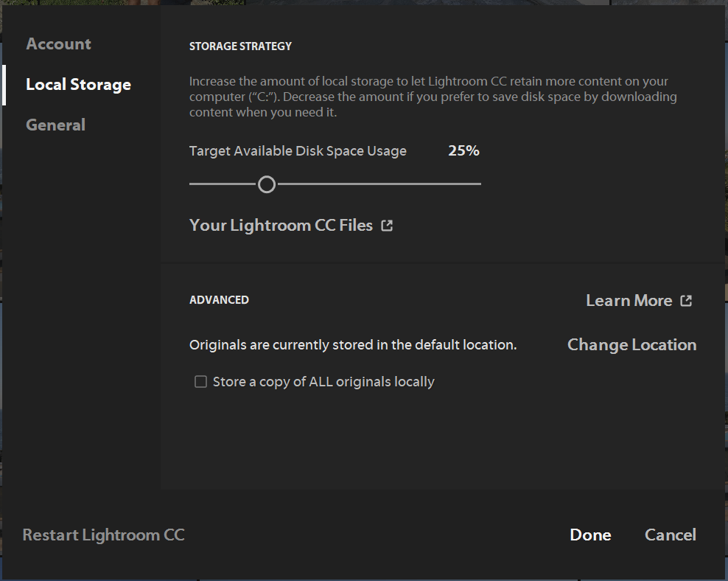Click the 25% disk usage value
Viewport: 728px width, 581px height.
tap(463, 151)
